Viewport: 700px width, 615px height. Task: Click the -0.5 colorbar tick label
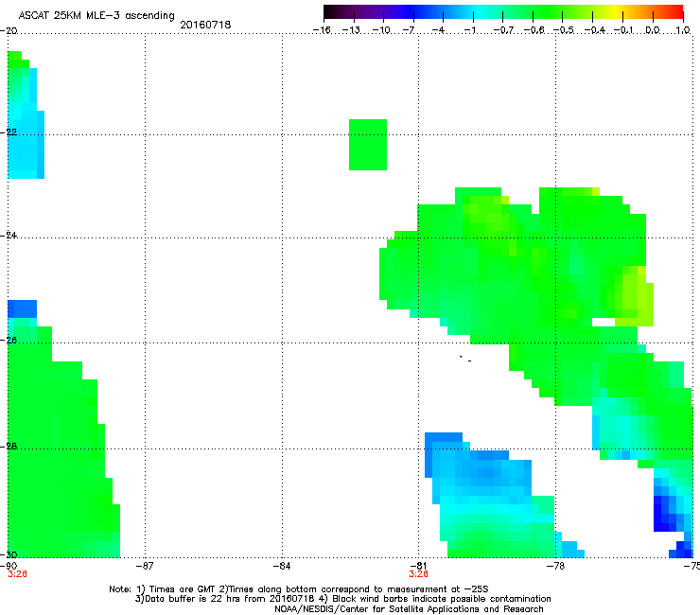click(564, 30)
